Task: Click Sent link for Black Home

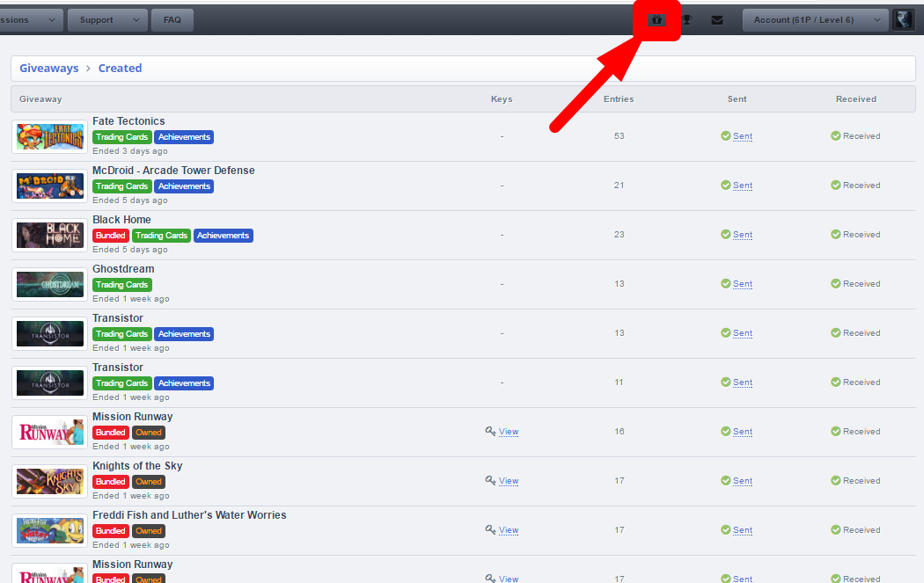Action: [743, 235]
